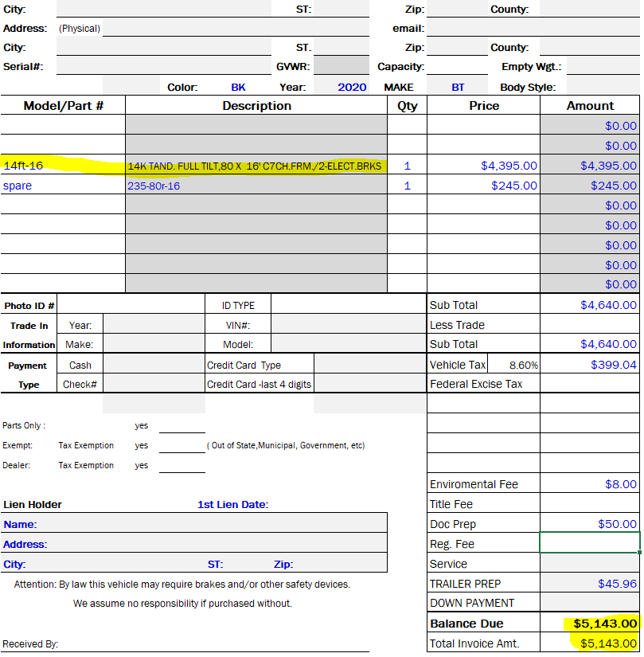
Task: Select the Doc Prep $50.00 amount
Action: tap(590, 524)
